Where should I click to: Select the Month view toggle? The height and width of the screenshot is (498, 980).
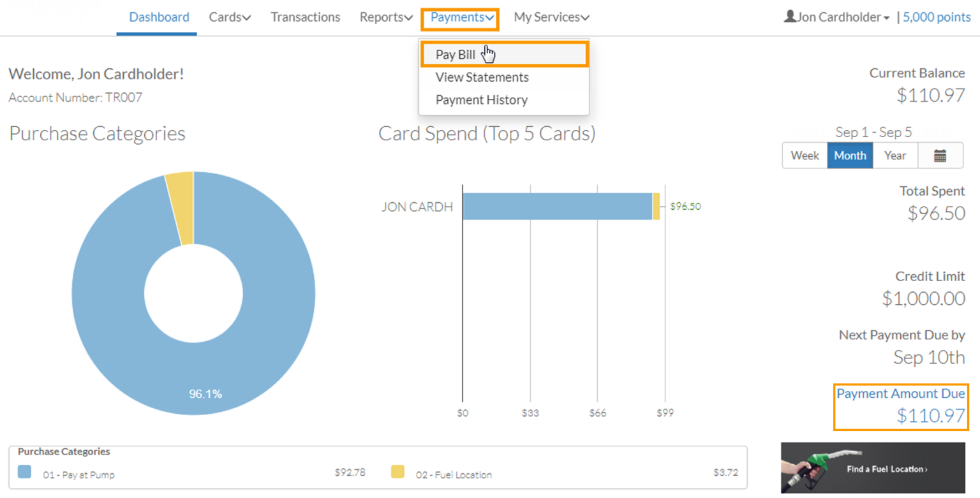pyautogui.click(x=849, y=155)
